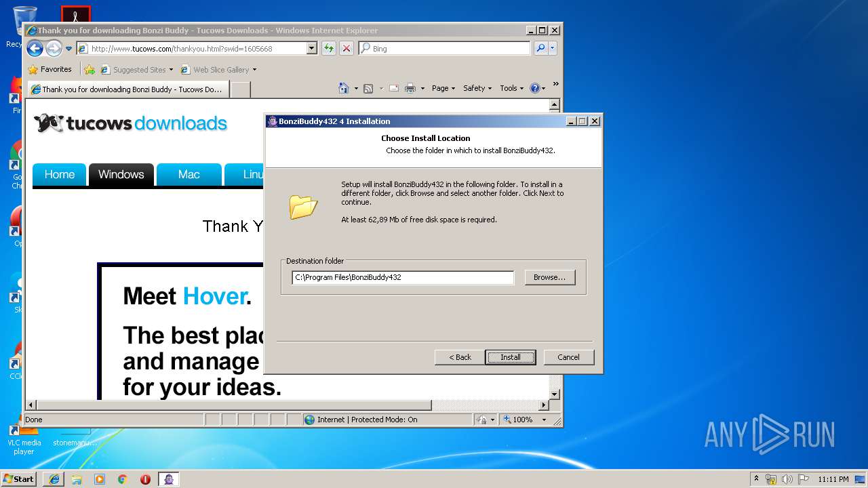Click the volume speaker tray icon
This screenshot has height=488, width=868.
coord(787,479)
